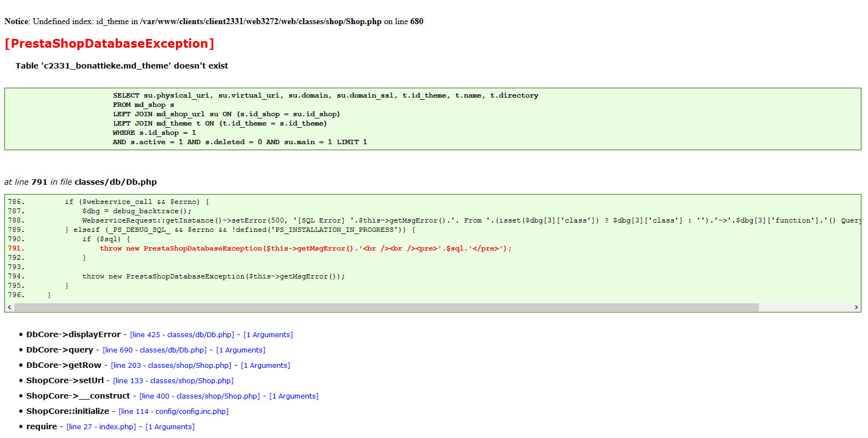This screenshot has width=868, height=438.
Task: Open link line 425 classes/db/Db.php
Action: pyautogui.click(x=182, y=335)
